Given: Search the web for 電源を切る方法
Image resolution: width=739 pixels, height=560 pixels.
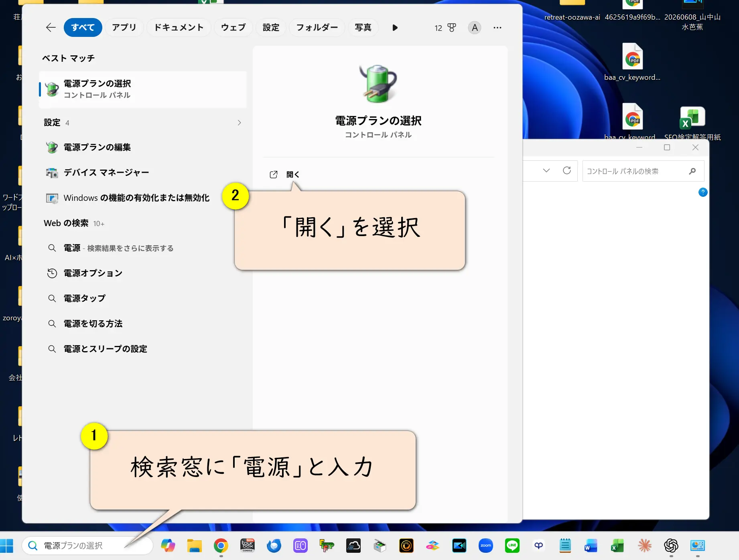Looking at the screenshot, I should point(143,324).
